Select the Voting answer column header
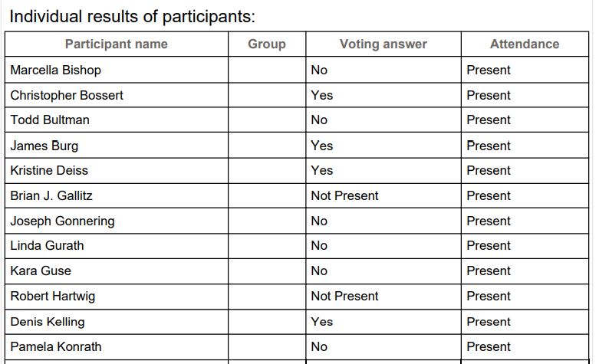599x364 pixels. [383, 44]
